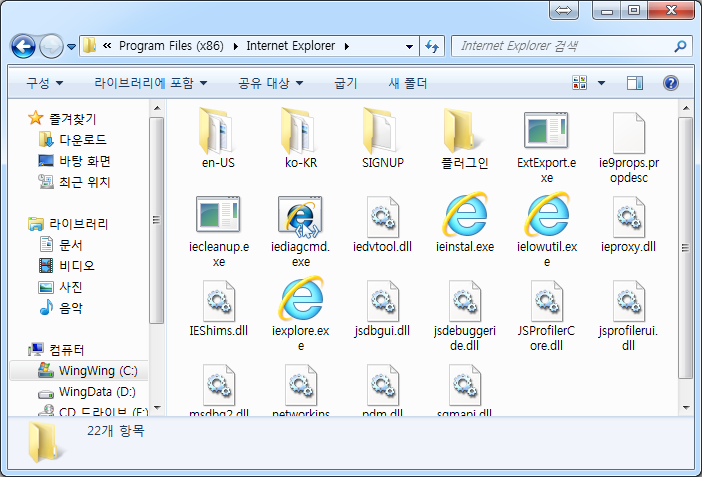Open the Help button
The width and height of the screenshot is (702, 477).
(671, 83)
